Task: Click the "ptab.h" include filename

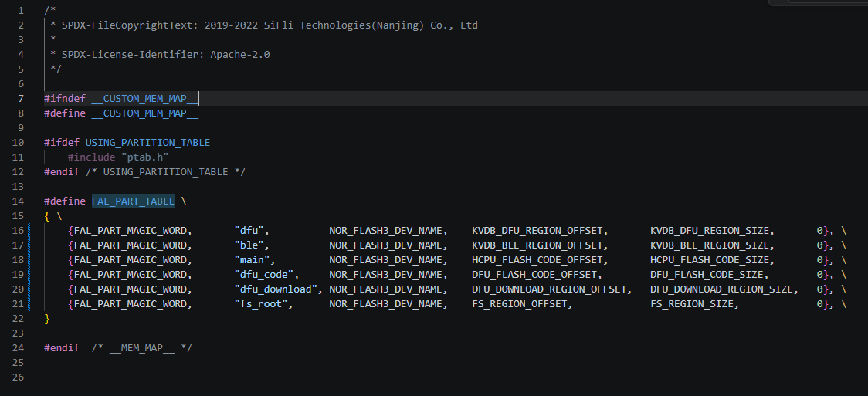Action: click(x=144, y=157)
